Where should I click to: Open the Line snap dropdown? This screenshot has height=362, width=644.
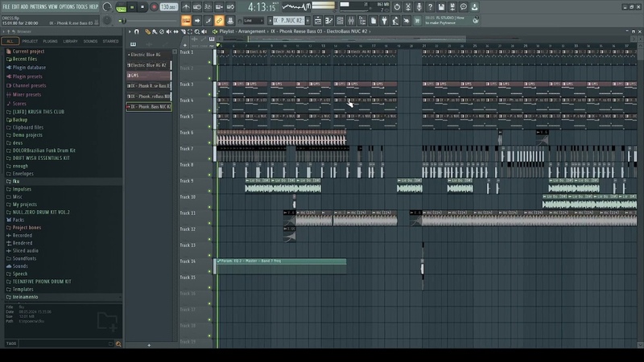coord(254,21)
